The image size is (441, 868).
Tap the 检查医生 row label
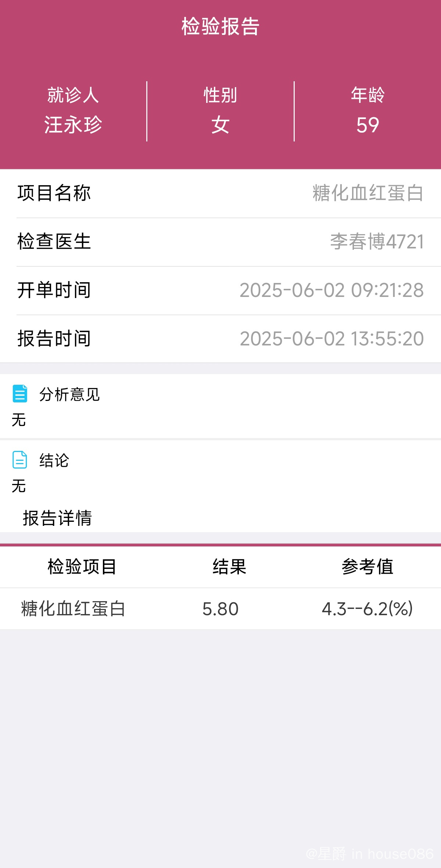[x=54, y=241]
